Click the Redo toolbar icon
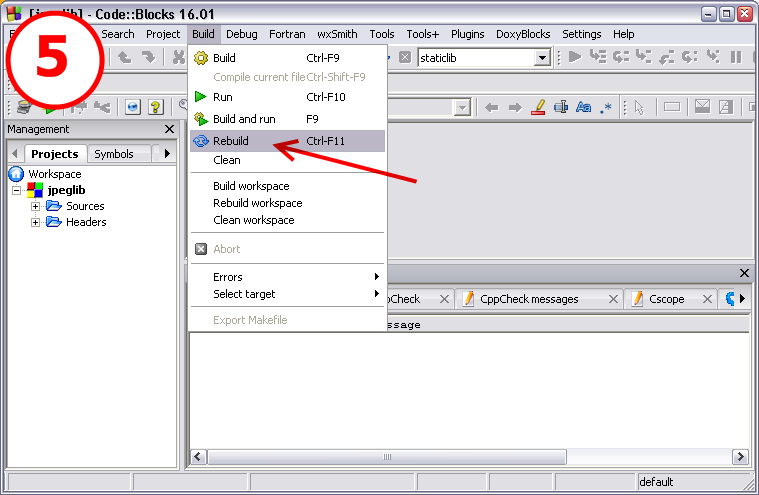The width and height of the screenshot is (759, 495). 149,58
